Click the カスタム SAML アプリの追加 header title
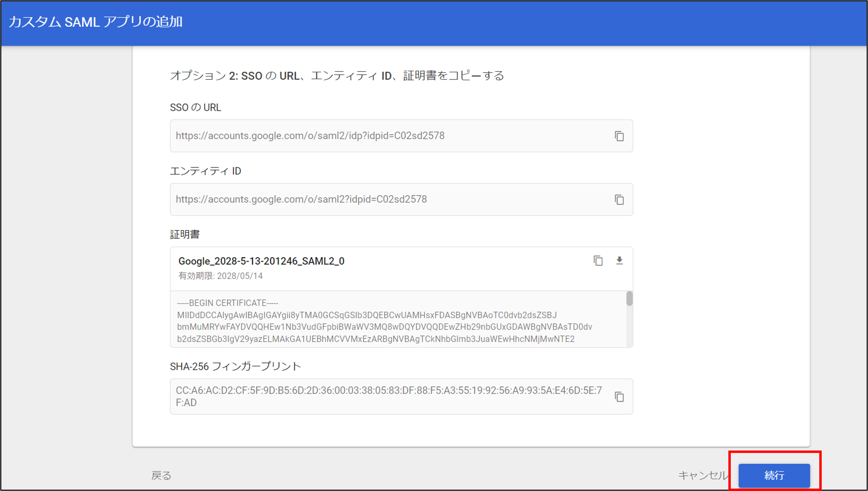 (x=95, y=22)
